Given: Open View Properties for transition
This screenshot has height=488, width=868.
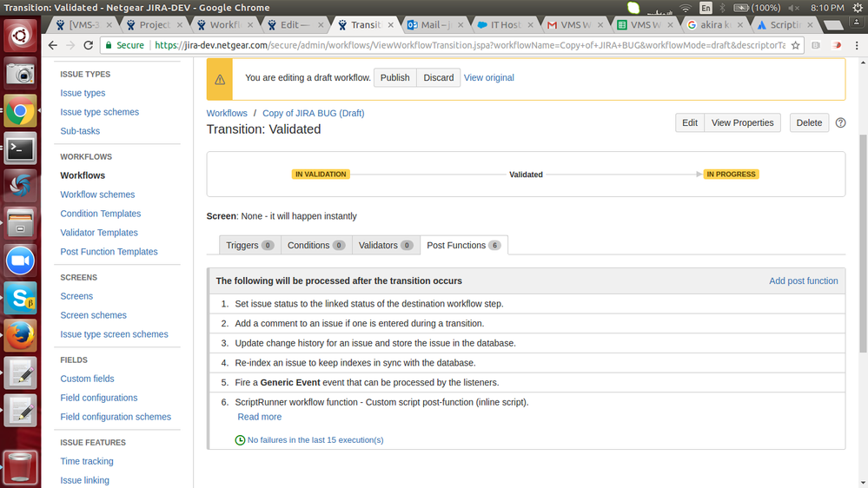Looking at the screenshot, I should coord(742,122).
